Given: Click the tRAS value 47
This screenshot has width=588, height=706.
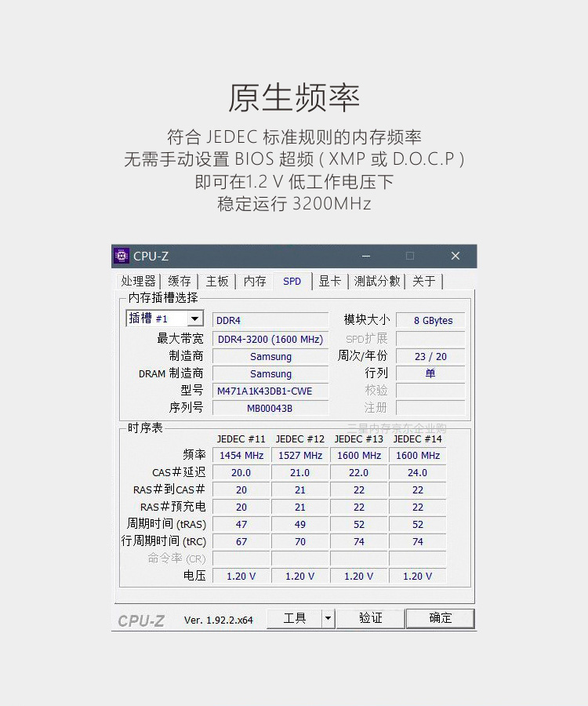Looking at the screenshot, I should [x=241, y=525].
